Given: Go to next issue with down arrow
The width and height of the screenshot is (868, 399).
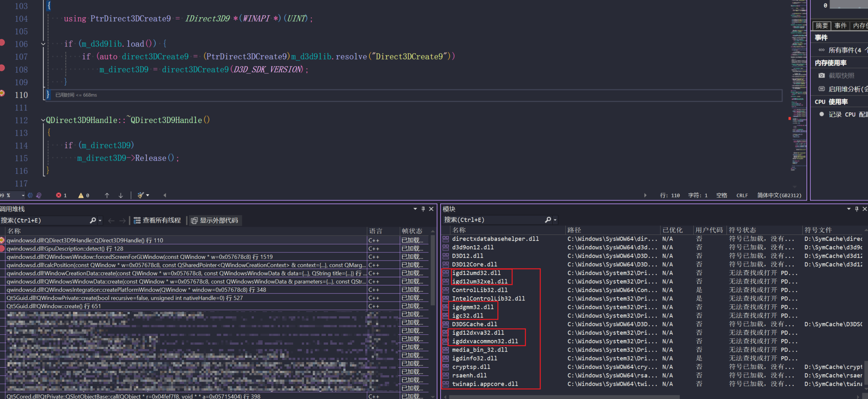Looking at the screenshot, I should (121, 195).
